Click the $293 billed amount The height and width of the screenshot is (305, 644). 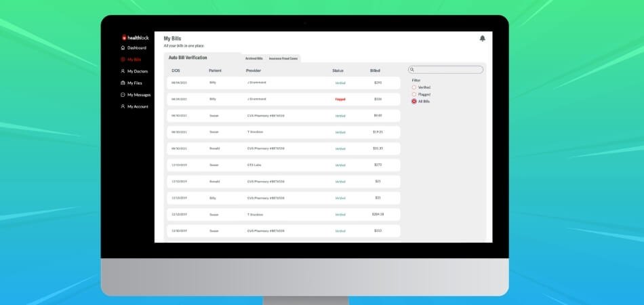[378, 83]
